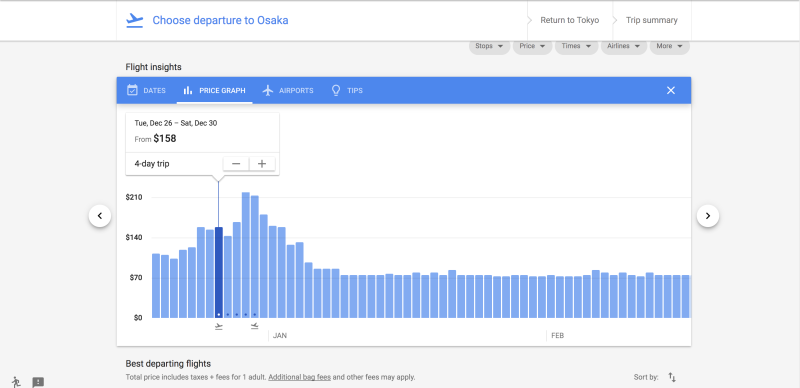The height and width of the screenshot is (388, 800).
Task: Open the Stops filter dropdown
Action: click(489, 46)
